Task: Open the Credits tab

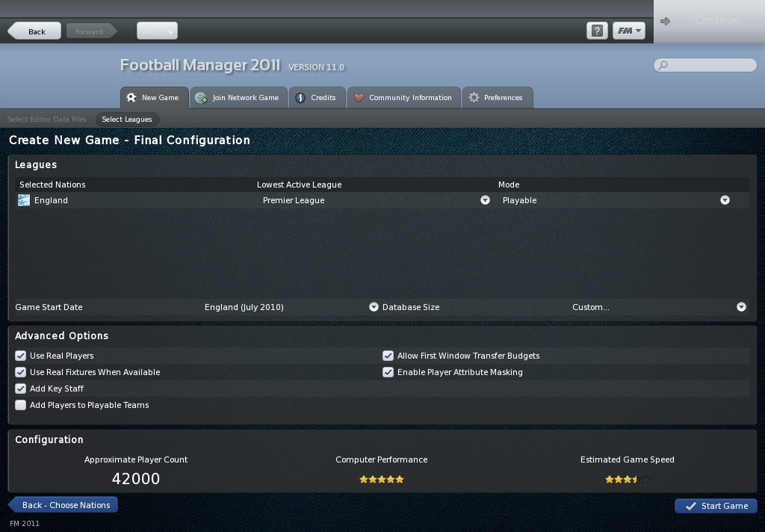Action: pos(317,98)
